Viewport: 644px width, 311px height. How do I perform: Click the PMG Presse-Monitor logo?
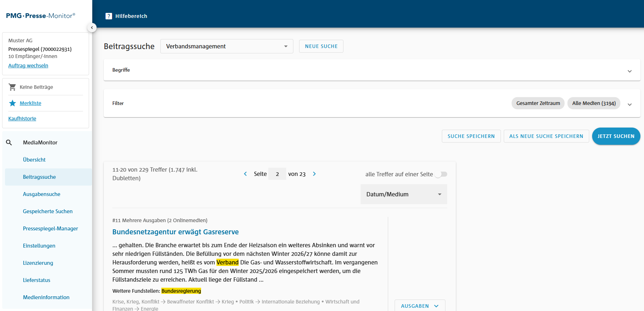40,16
